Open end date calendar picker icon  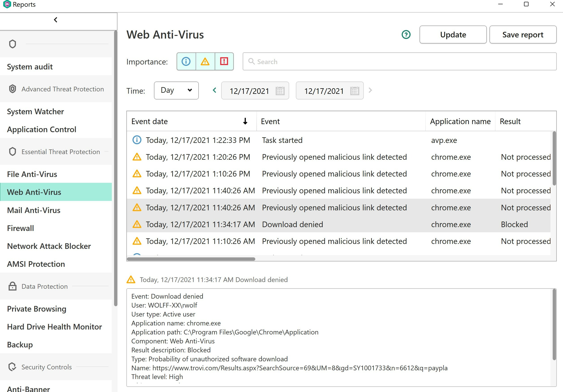pos(355,91)
